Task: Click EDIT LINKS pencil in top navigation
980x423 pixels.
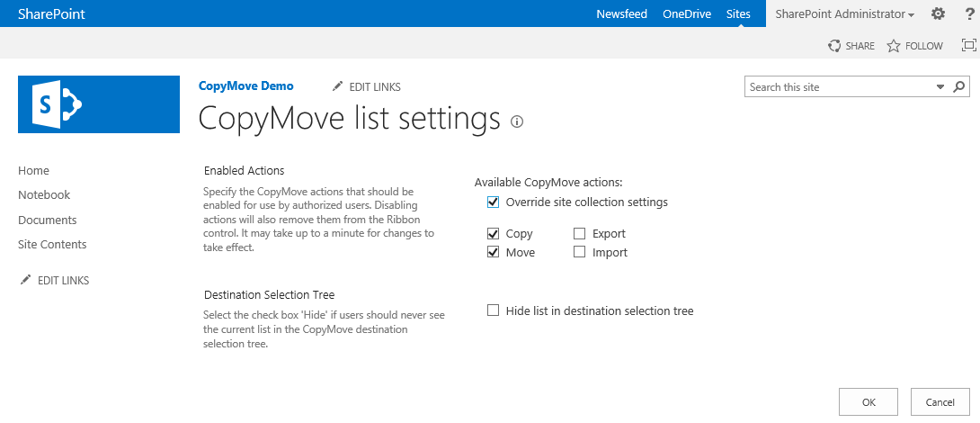Action: tap(367, 87)
